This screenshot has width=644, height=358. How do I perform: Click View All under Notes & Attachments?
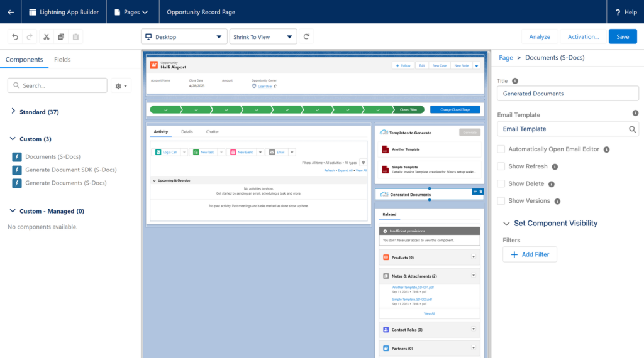click(x=430, y=313)
